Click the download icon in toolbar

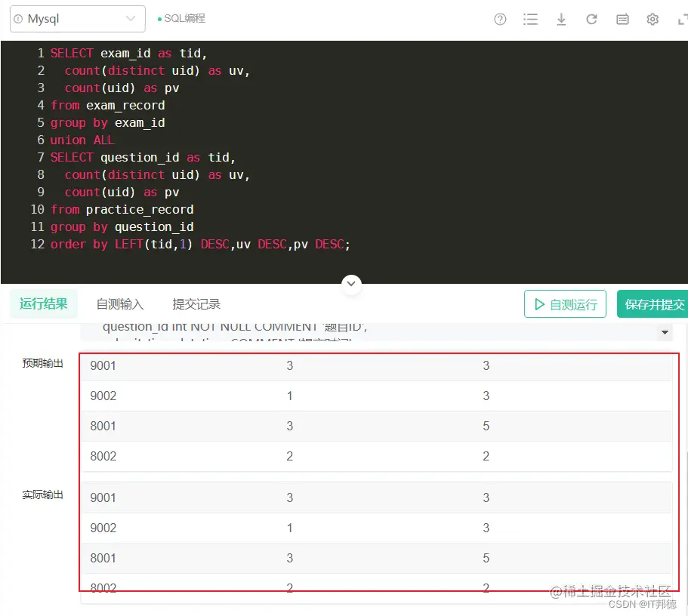click(x=561, y=20)
